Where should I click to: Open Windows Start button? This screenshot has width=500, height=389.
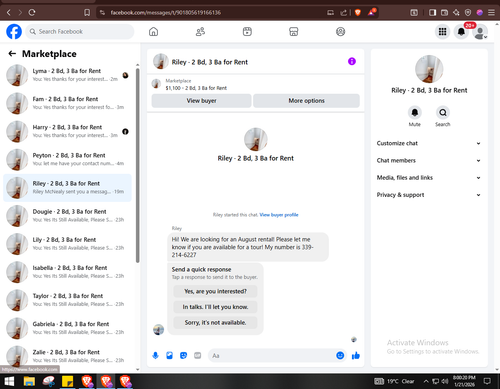click(x=9, y=381)
